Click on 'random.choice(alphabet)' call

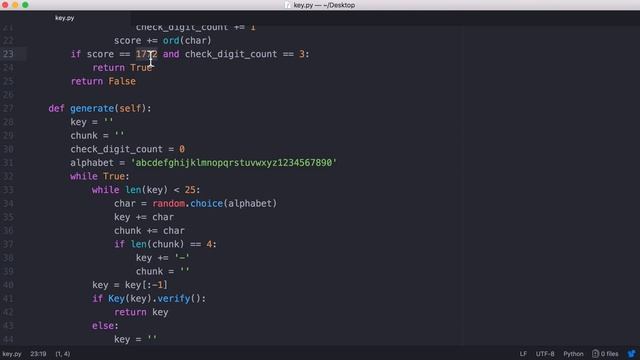coord(215,203)
